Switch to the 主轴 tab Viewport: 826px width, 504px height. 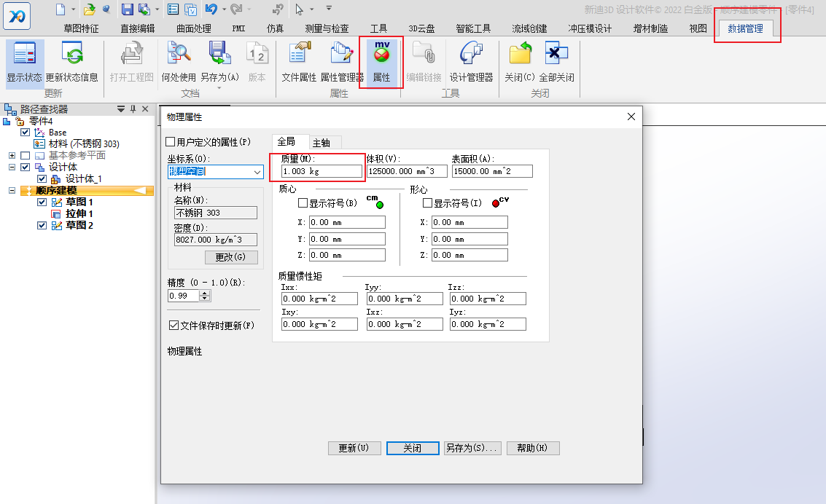pos(321,143)
